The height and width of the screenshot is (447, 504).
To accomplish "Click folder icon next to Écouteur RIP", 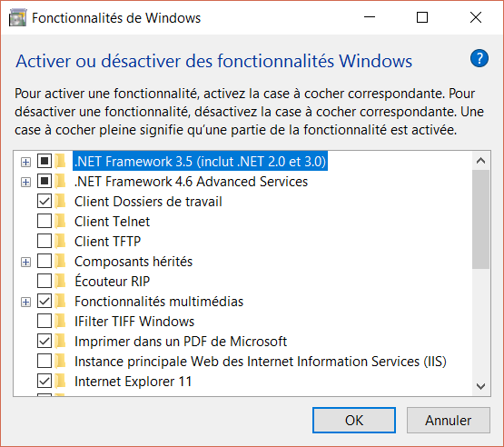I will [x=60, y=281].
